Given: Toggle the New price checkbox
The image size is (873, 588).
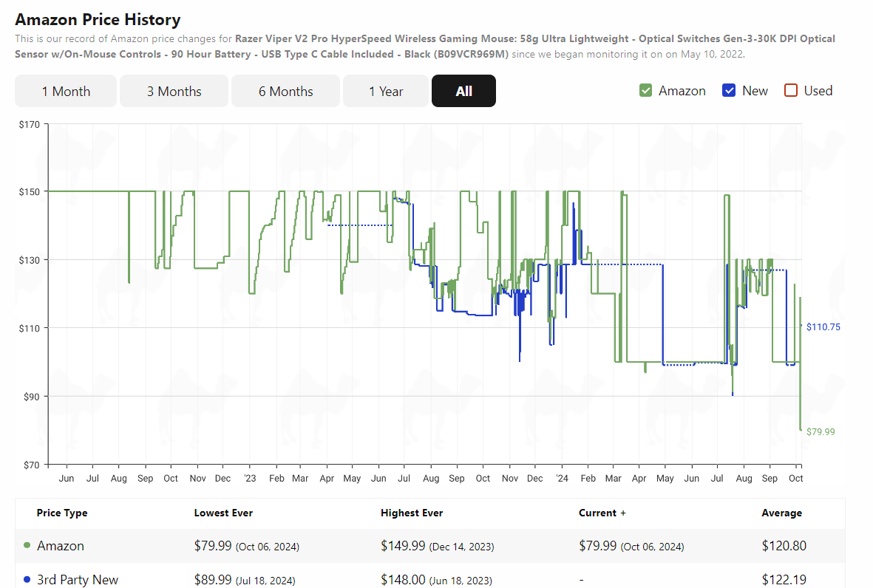Looking at the screenshot, I should (729, 91).
